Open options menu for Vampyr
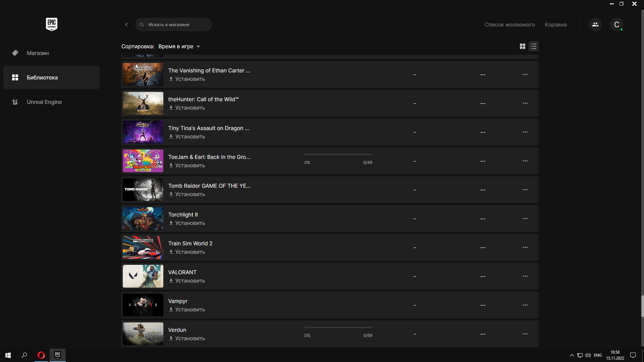This screenshot has height=362, width=644. [525, 305]
